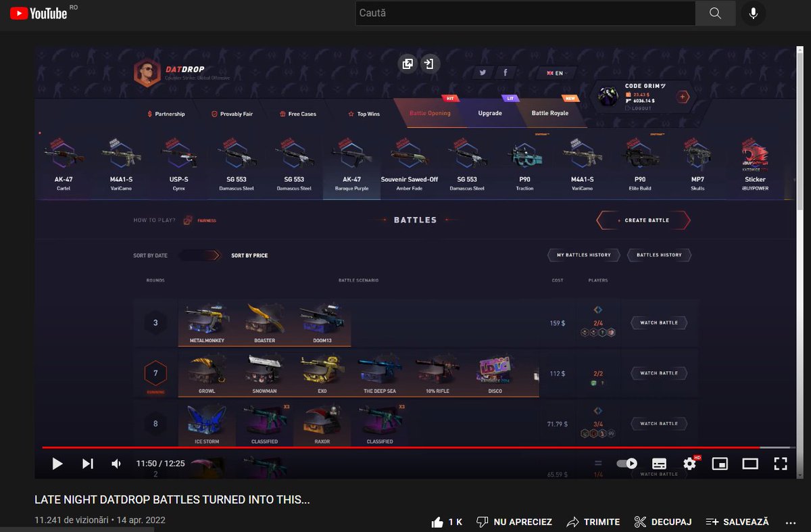The height and width of the screenshot is (532, 811).
Task: Select the AK-47 Baroque Purple drop
Action: (x=351, y=166)
